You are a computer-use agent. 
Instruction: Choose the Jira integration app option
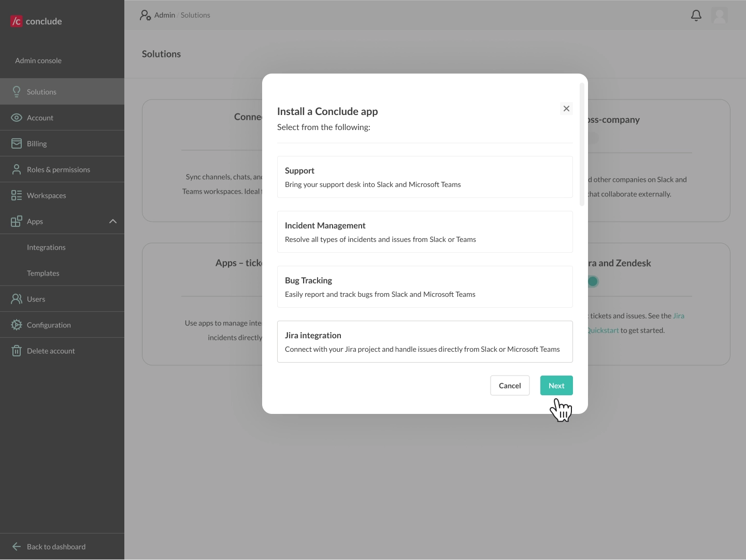[425, 341]
